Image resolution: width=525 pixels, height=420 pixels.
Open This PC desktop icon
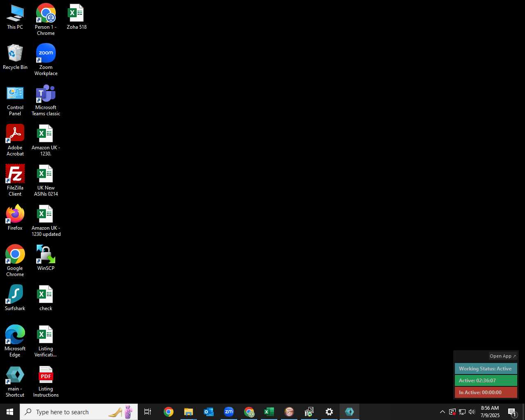[15, 17]
